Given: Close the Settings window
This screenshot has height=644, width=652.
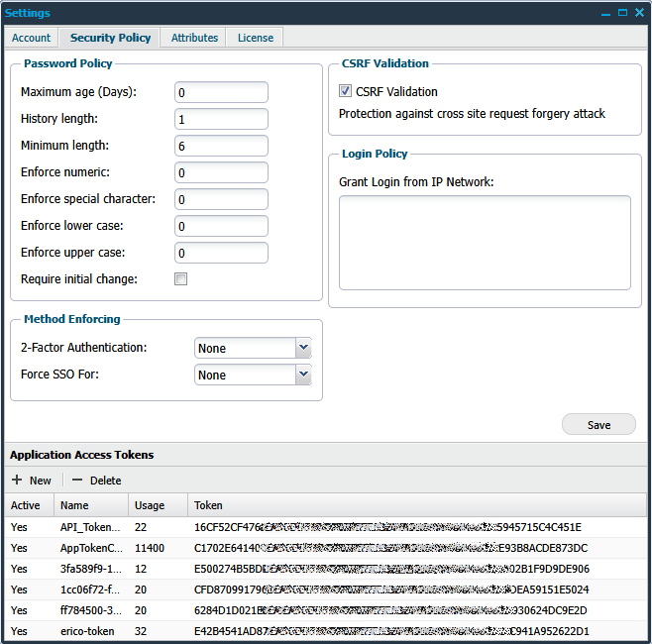Looking at the screenshot, I should click(x=639, y=13).
